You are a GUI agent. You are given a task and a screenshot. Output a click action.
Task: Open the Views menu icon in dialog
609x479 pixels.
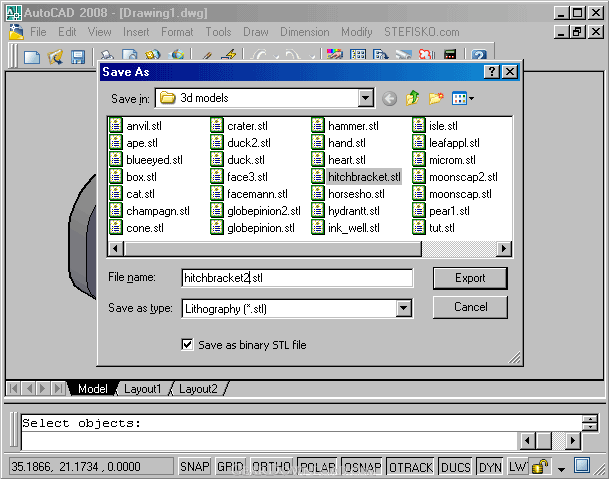tap(462, 98)
